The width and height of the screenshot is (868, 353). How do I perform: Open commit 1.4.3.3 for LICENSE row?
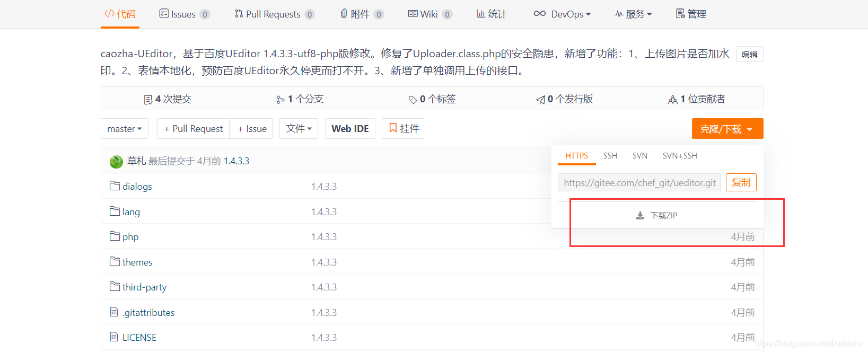[x=324, y=338]
